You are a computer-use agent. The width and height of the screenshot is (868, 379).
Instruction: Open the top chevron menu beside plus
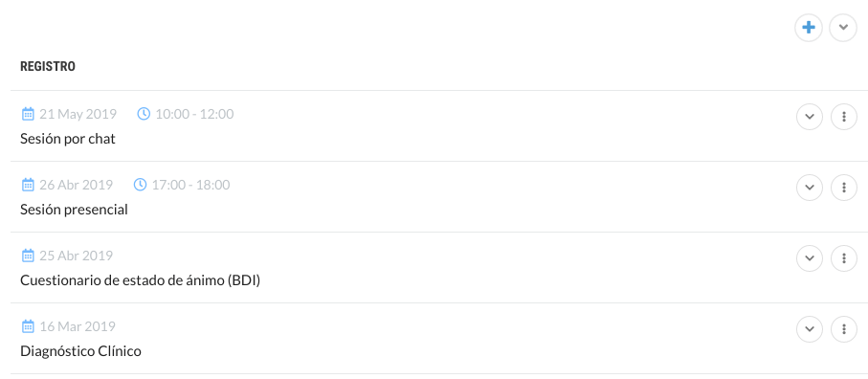843,28
